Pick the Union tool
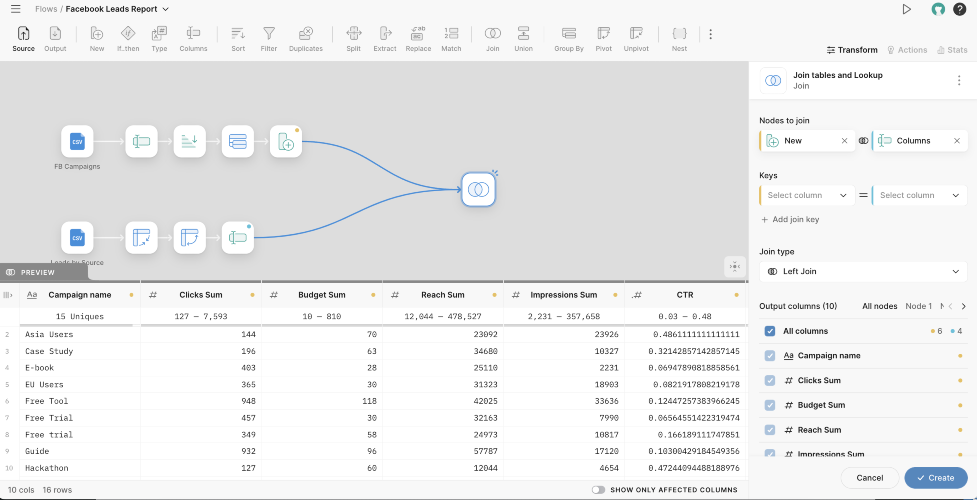The image size is (977, 500). point(523,39)
